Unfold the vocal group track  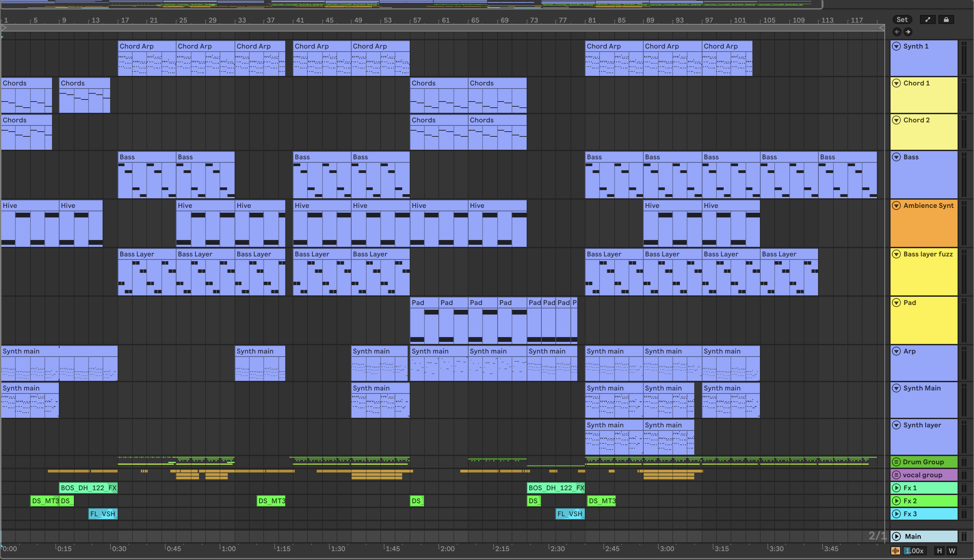896,475
